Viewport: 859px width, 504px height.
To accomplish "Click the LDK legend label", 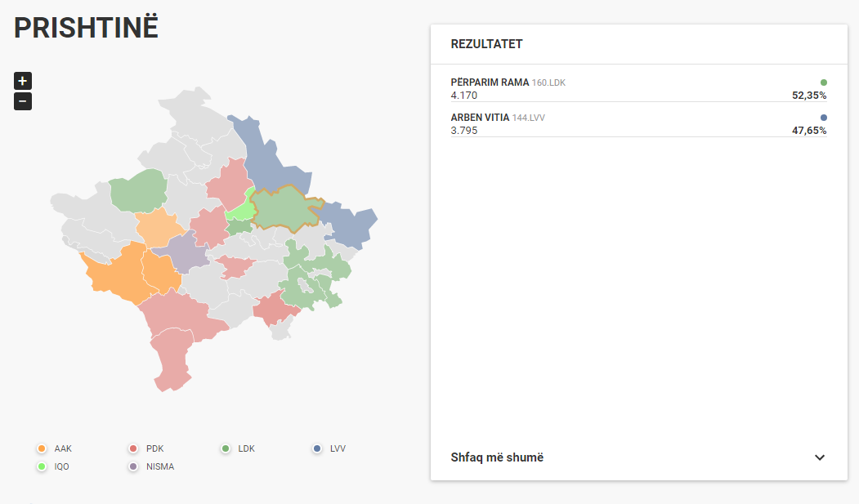I will (x=247, y=448).
